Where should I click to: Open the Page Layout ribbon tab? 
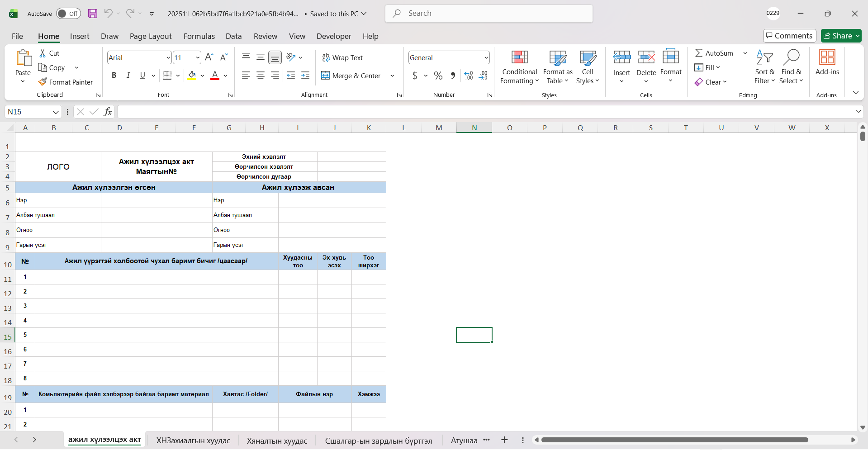pos(150,36)
